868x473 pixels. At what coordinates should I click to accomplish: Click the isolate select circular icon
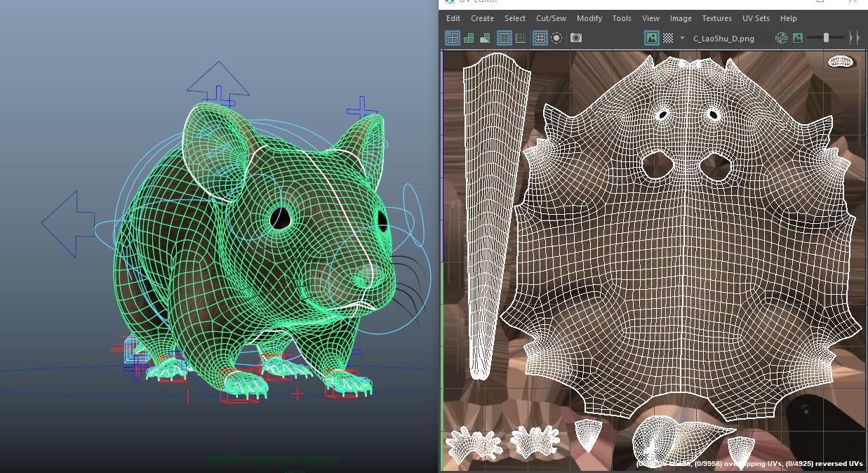(556, 38)
